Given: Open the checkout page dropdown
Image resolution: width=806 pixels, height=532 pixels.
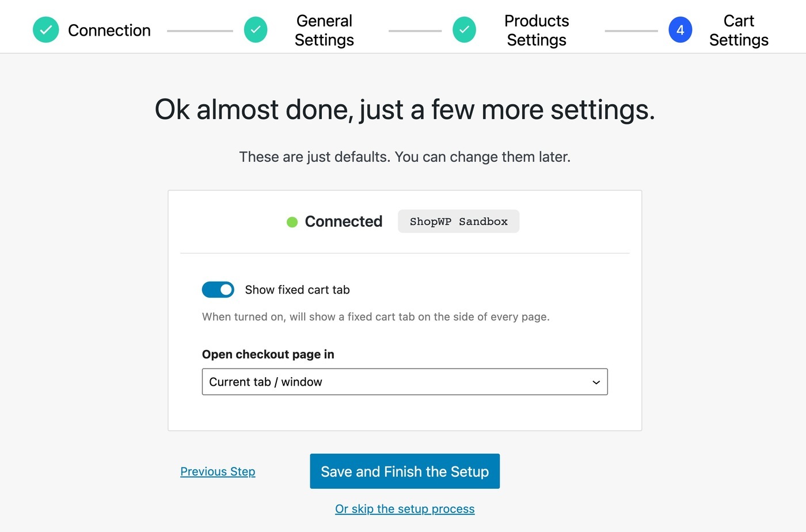Looking at the screenshot, I should point(405,382).
